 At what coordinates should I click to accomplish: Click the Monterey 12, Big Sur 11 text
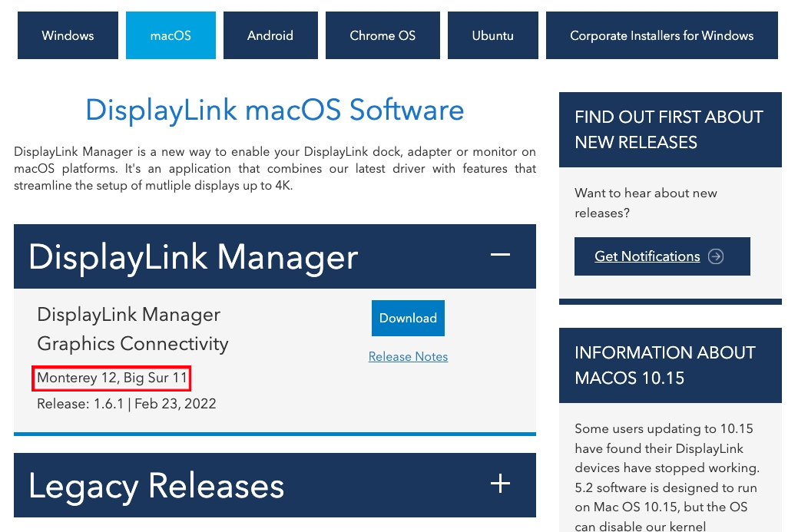point(112,378)
